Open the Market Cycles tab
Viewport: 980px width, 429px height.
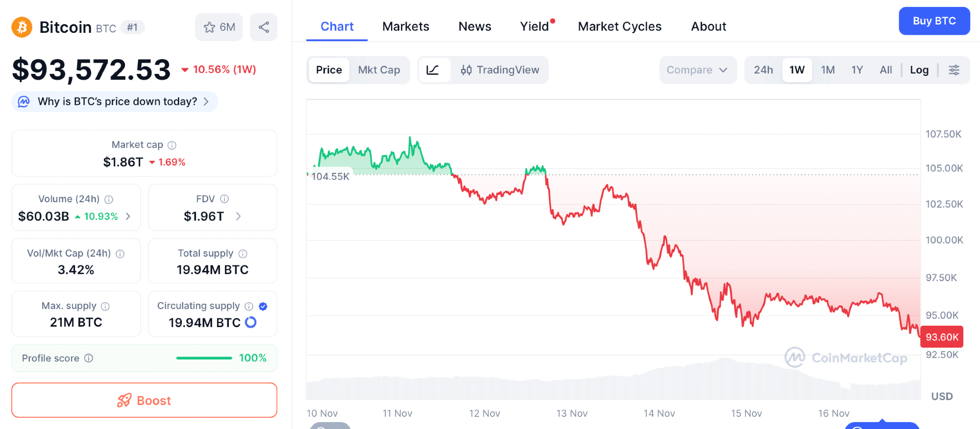pos(619,26)
